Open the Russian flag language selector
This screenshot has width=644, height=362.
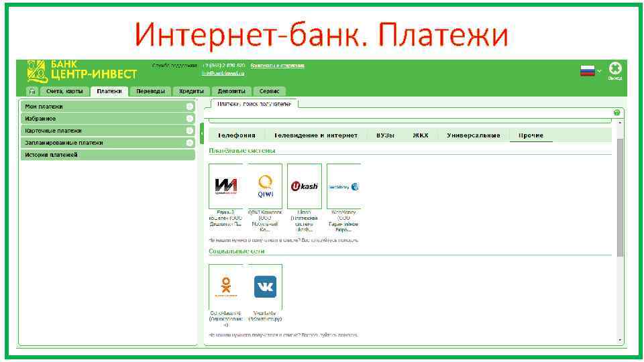pos(590,71)
